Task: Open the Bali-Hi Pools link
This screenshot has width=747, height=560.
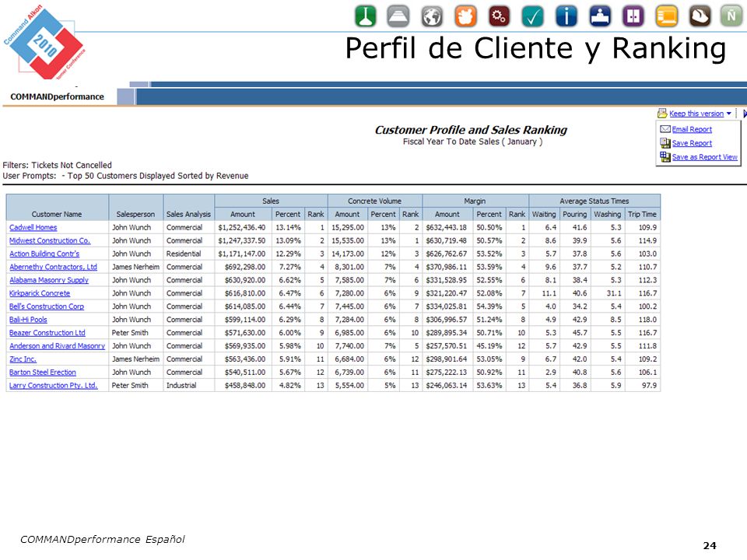Action: [28, 320]
